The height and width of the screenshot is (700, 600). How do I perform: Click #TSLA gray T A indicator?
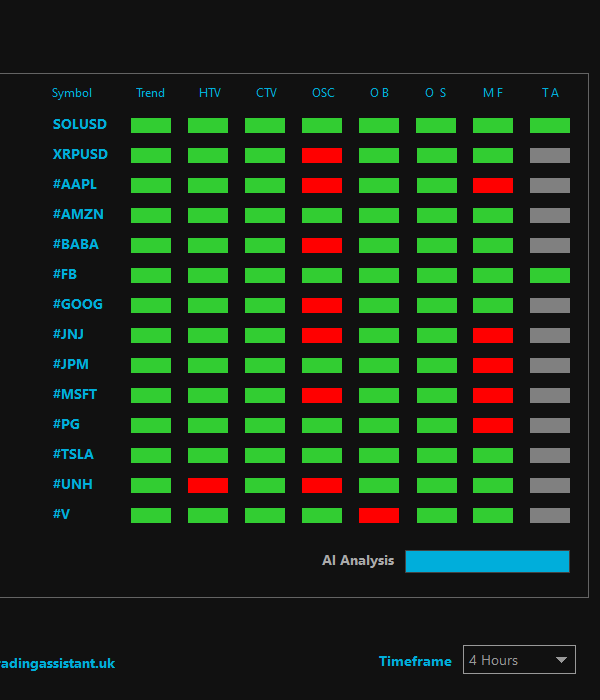pos(550,455)
